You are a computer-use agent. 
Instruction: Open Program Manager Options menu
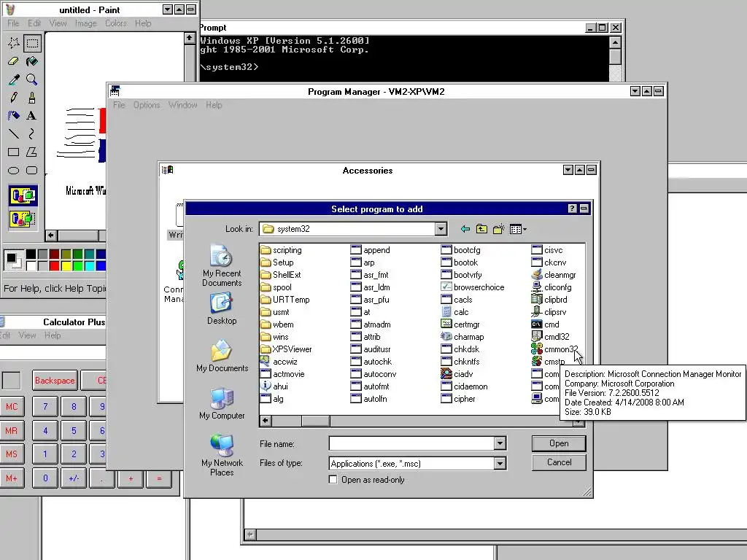click(147, 105)
